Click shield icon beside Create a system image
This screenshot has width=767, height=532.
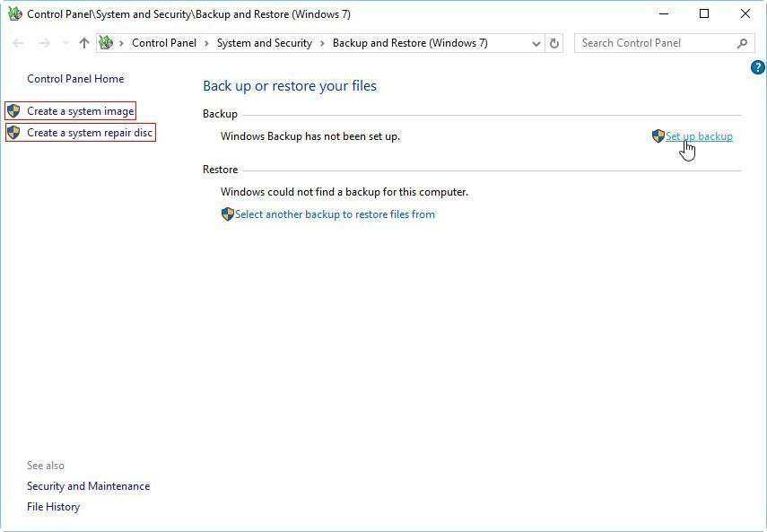pos(13,111)
